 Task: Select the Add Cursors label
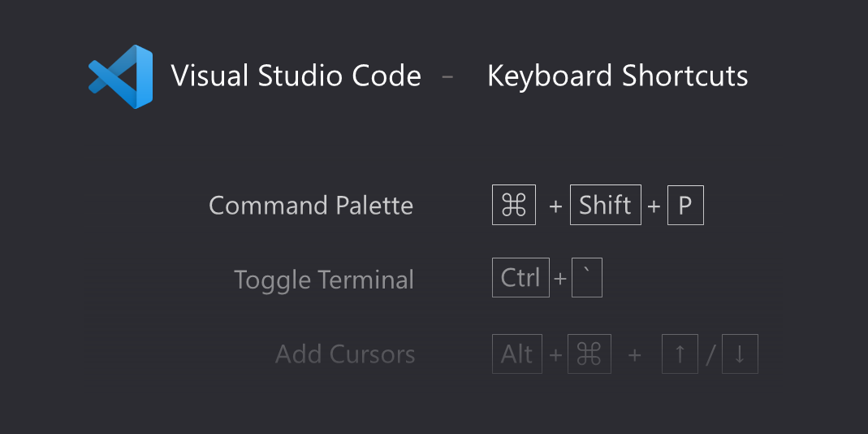point(345,354)
